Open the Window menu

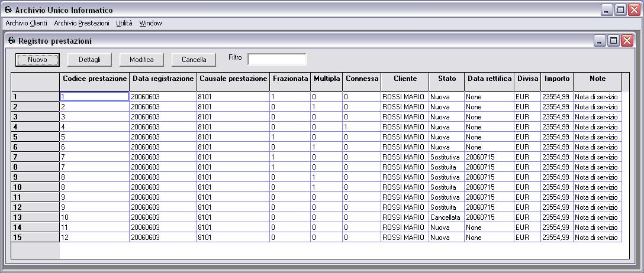pyautogui.click(x=150, y=23)
